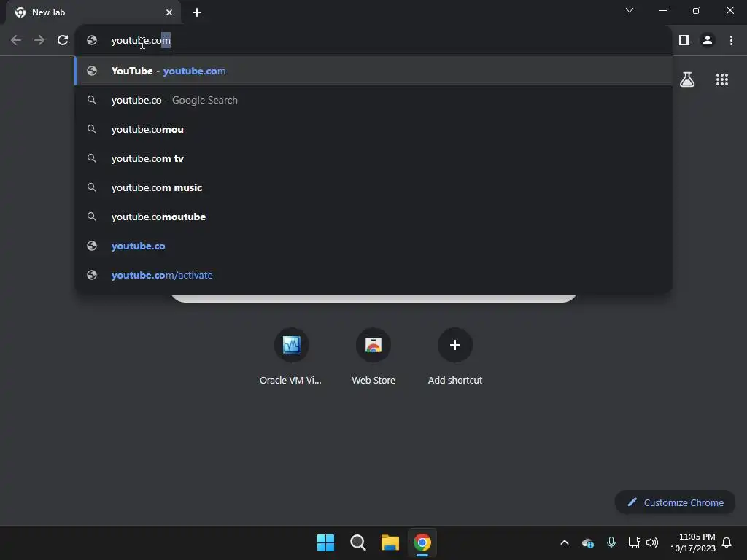This screenshot has width=747, height=560.
Task: Choose youtube.comou suggestion
Action: tap(373, 129)
